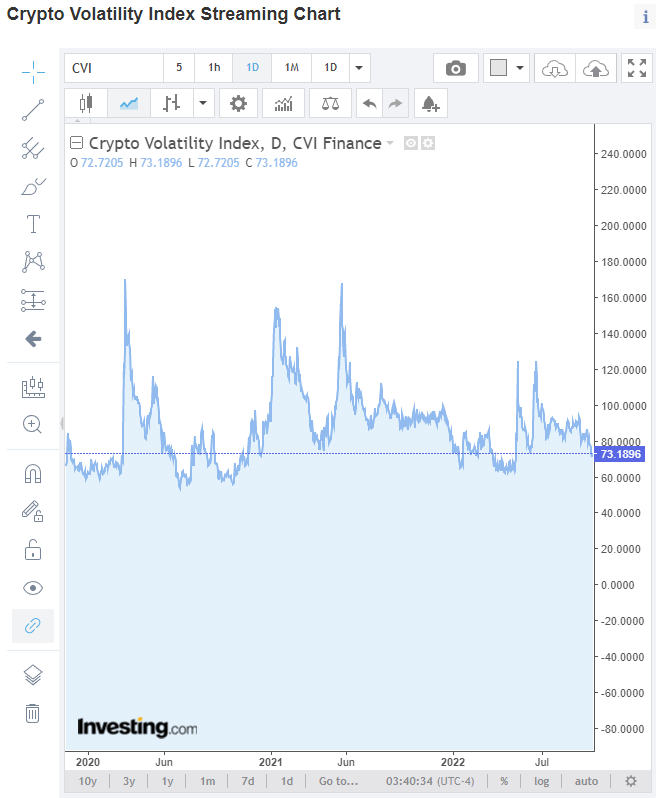The width and height of the screenshot is (656, 798).
Task: Take a chart snapshot with camera icon
Action: click(x=455, y=68)
